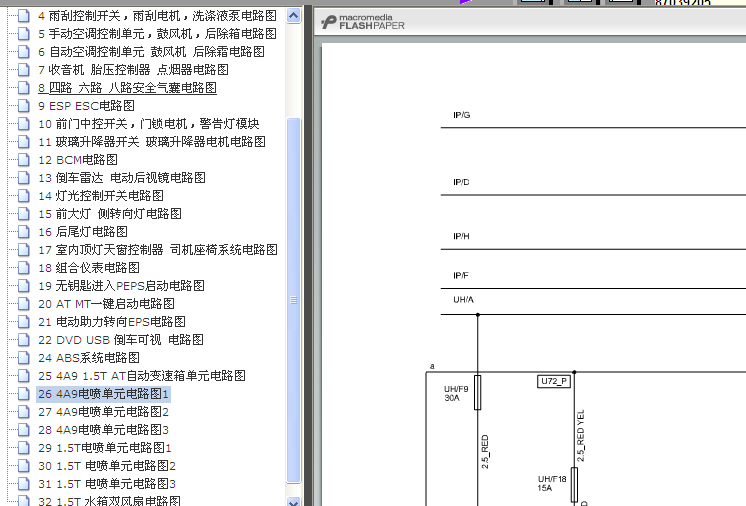Click the document icon for 16 后尾灯电路图
This screenshot has height=506, width=746.
click(23, 232)
